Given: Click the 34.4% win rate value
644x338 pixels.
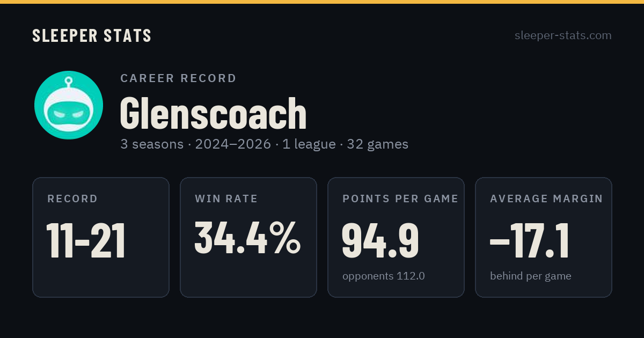Looking at the screenshot, I should [x=247, y=237].
